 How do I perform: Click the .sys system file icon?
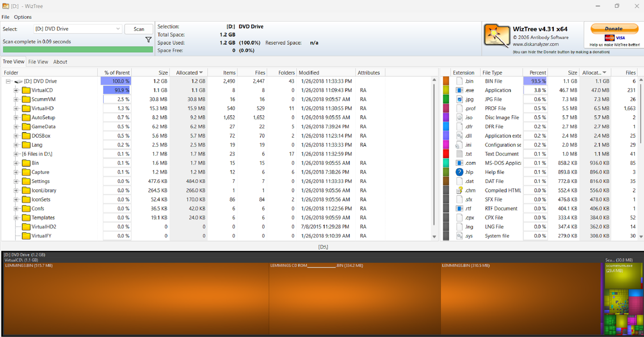pyautogui.click(x=459, y=236)
